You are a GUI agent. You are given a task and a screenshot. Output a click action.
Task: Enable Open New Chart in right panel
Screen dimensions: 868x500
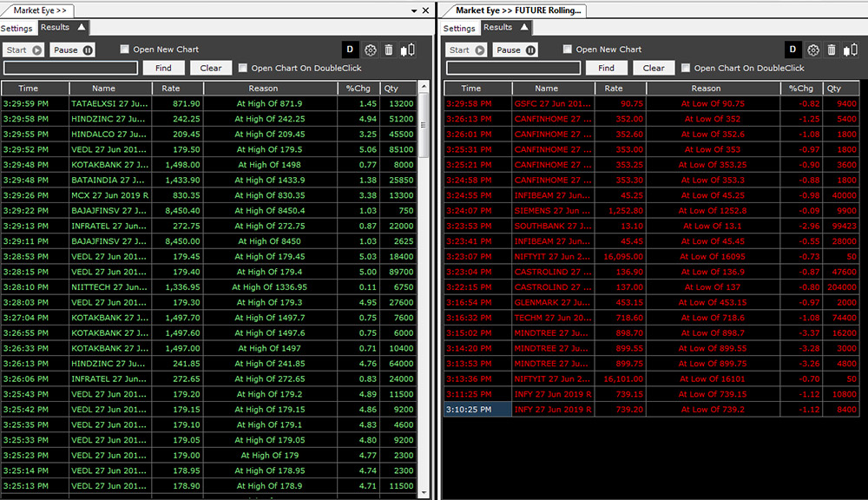pyautogui.click(x=568, y=49)
